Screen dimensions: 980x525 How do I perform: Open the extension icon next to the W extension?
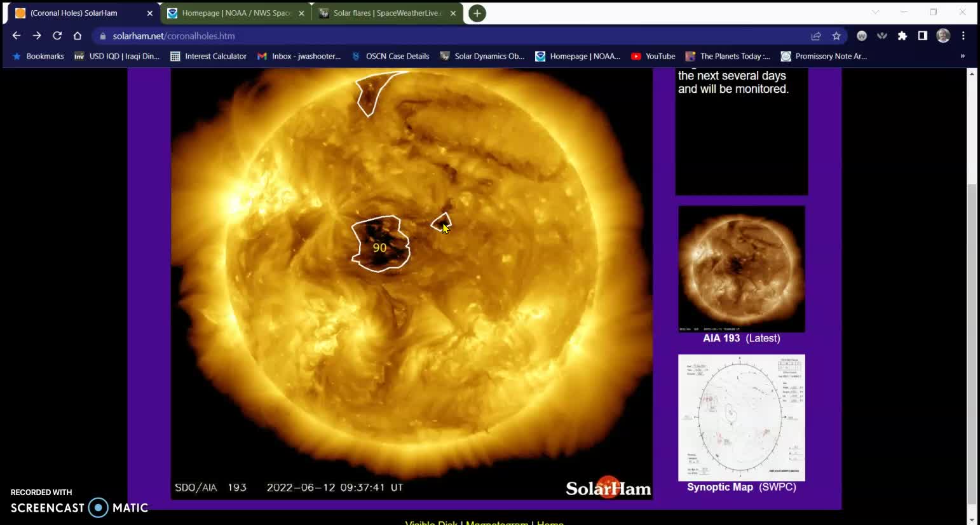coord(882,36)
